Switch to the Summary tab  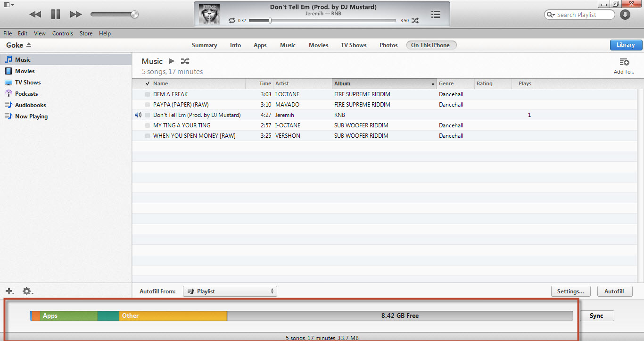point(204,45)
